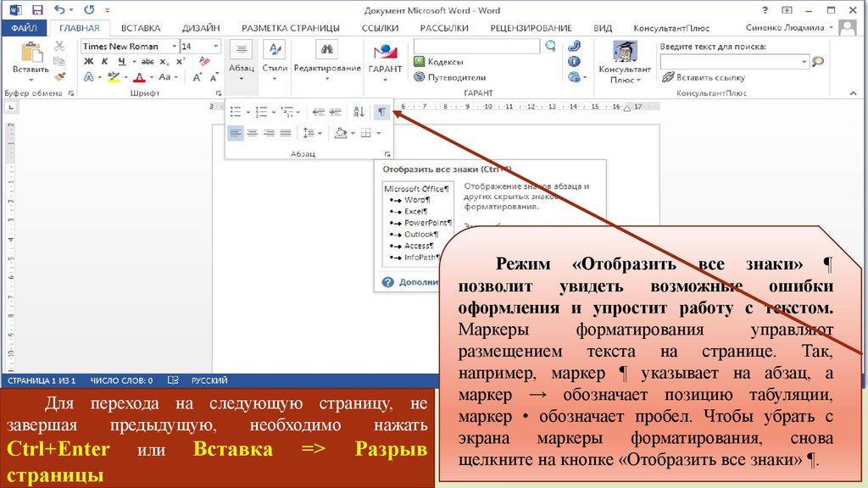The height and width of the screenshot is (488, 868).
Task: Toggle Strikethrough (abc) formatting
Action: tap(147, 61)
